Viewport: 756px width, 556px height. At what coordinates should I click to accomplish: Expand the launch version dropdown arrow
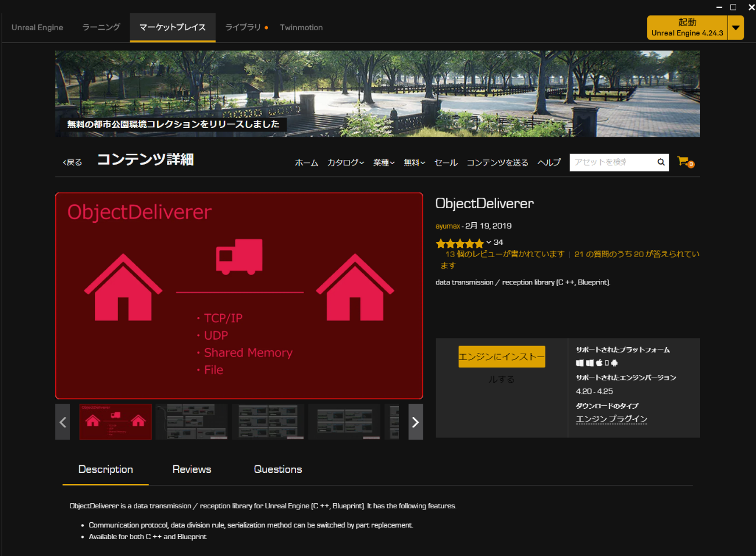coord(736,27)
